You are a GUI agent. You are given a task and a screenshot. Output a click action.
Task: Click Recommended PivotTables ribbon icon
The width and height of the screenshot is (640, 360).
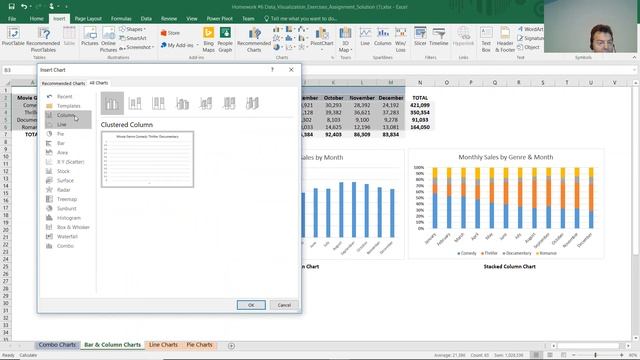coord(43,39)
